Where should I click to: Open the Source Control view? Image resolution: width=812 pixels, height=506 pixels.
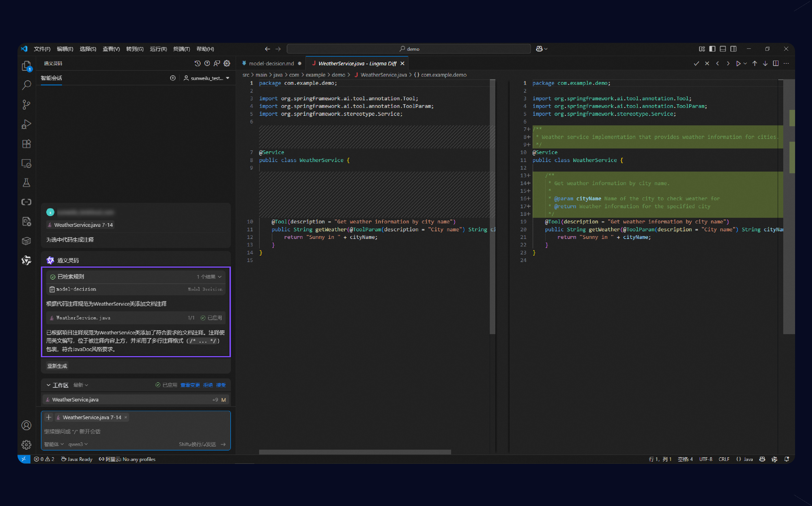coord(27,105)
